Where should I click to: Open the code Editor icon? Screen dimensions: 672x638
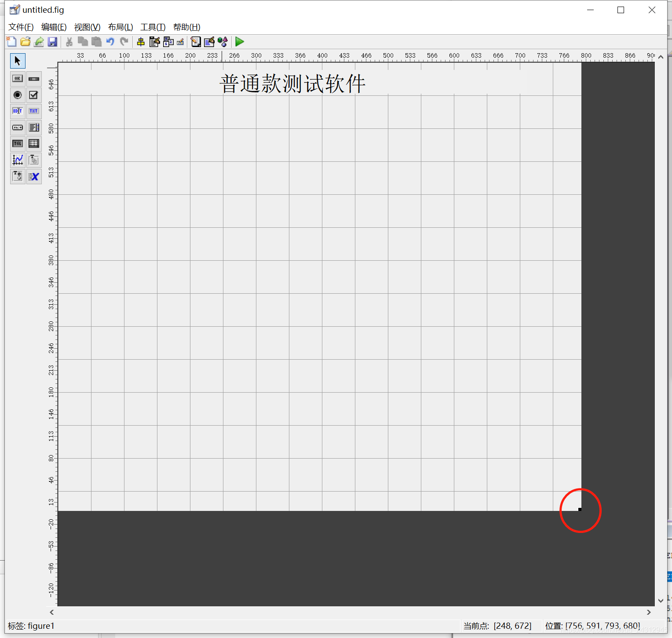click(x=196, y=42)
